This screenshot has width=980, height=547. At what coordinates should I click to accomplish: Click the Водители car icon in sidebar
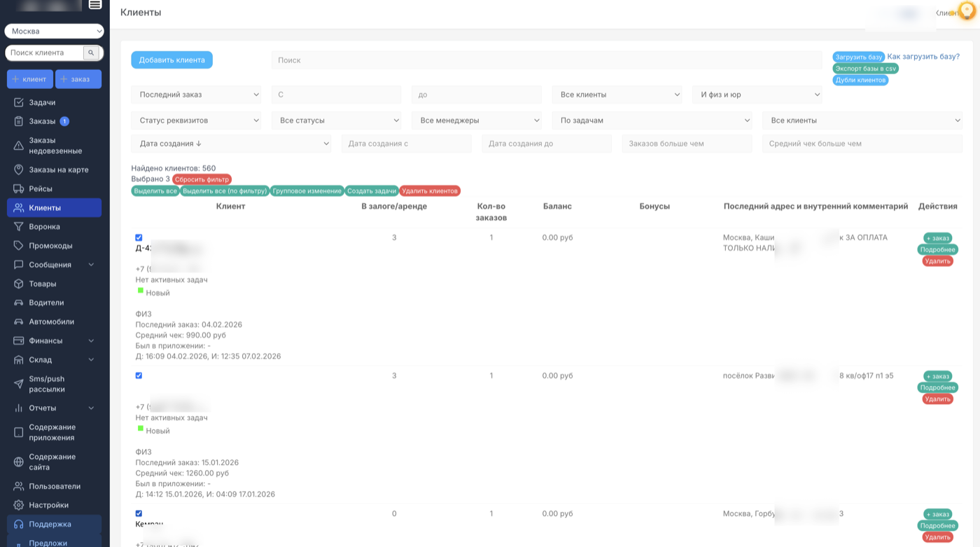click(19, 303)
